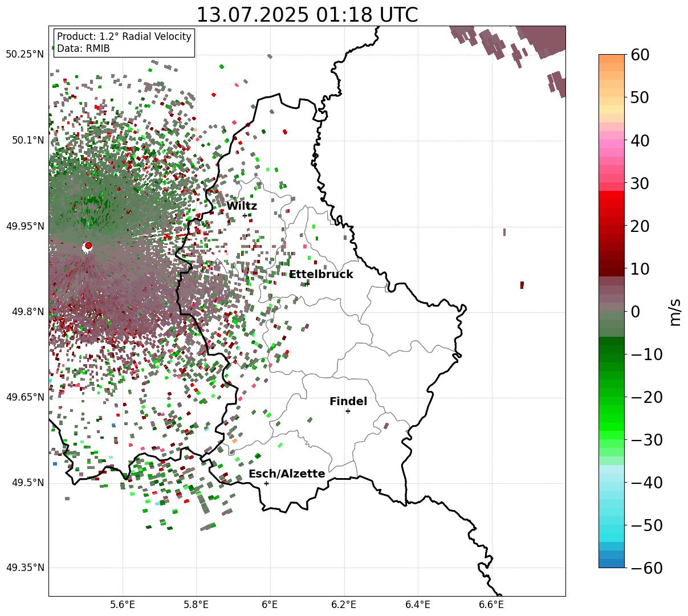Viewport: 688px width, 616px height.
Task: Click the colorbar 30 tick label
Action: click(639, 183)
